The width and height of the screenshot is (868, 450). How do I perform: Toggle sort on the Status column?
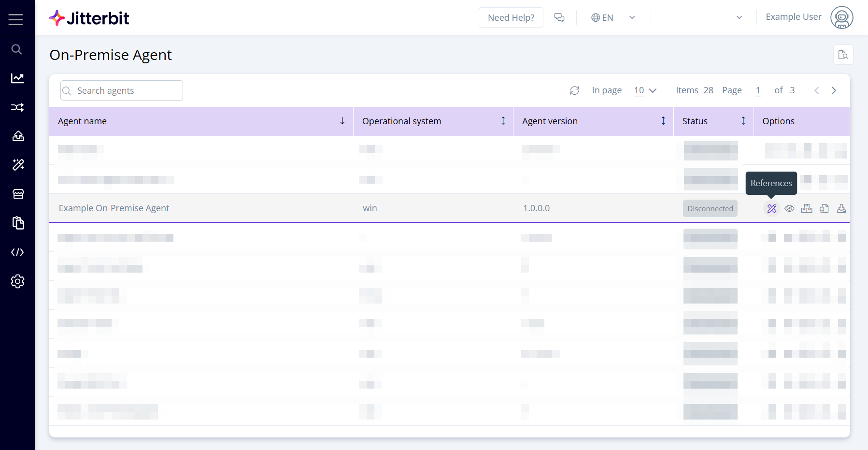[x=743, y=121]
